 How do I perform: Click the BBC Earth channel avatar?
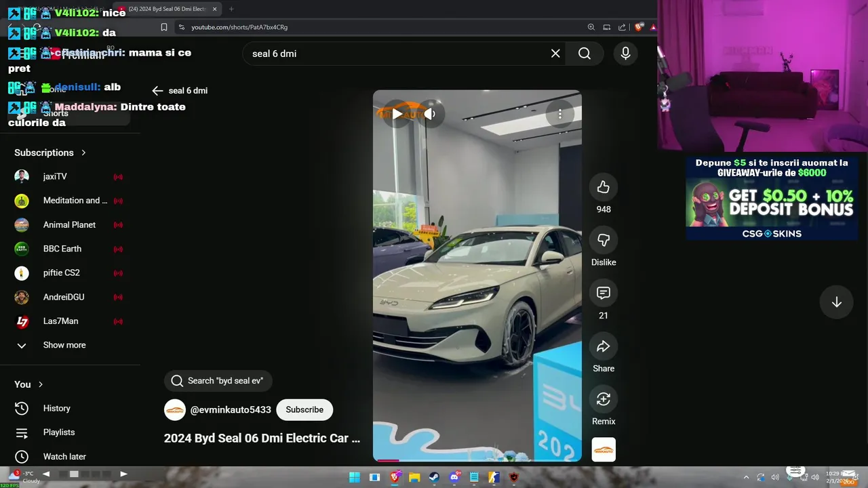click(x=22, y=249)
